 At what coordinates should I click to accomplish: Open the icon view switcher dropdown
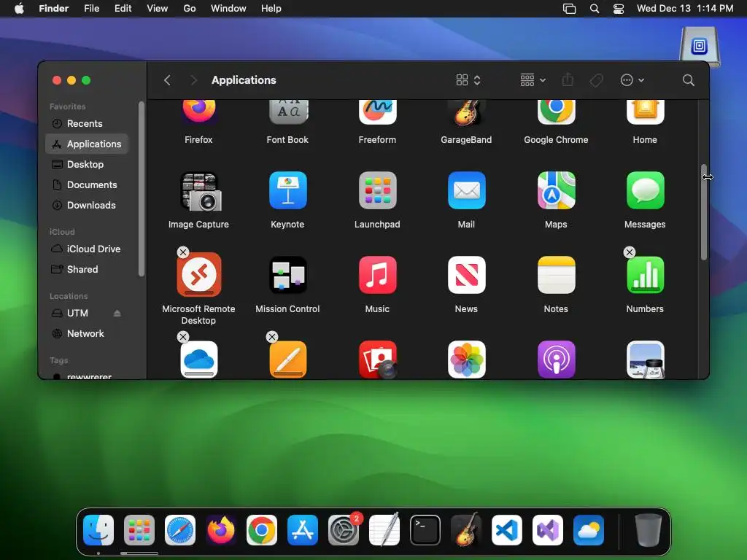[x=468, y=80]
